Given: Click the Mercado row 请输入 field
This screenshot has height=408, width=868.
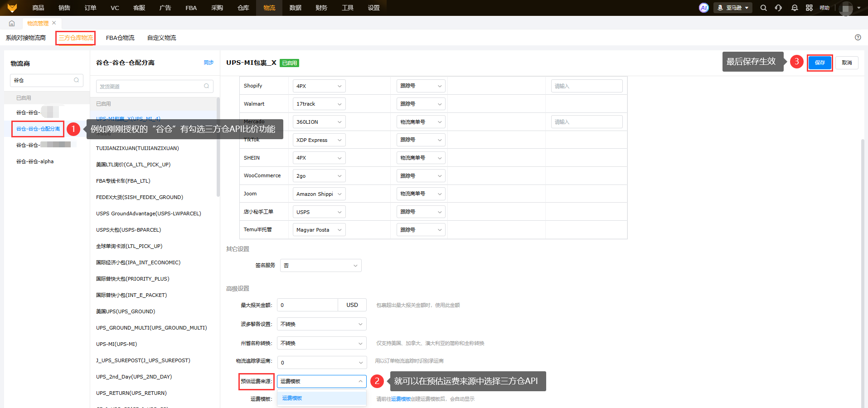Looking at the screenshot, I should pos(587,122).
